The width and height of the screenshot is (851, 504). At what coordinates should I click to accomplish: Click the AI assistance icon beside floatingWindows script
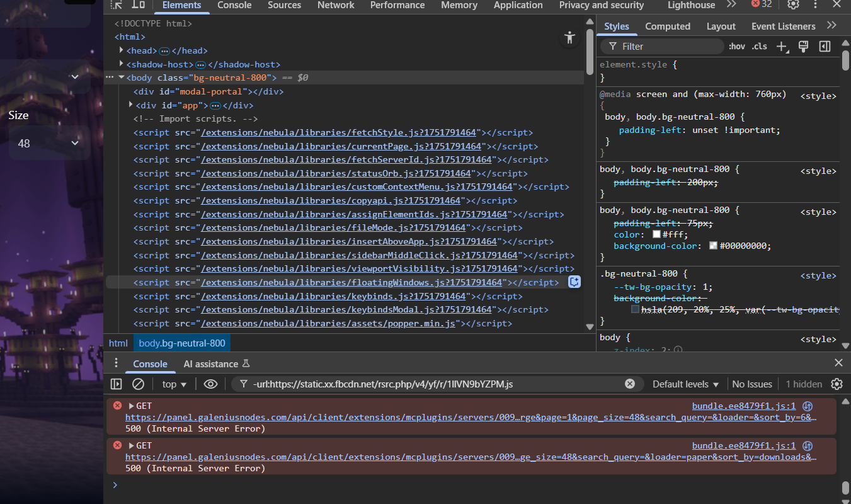(574, 282)
